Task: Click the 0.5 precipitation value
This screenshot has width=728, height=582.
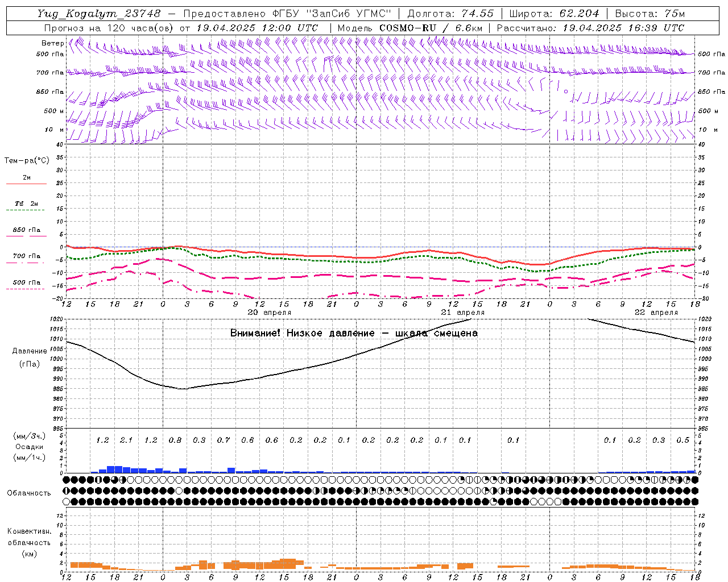Action: 683,440
